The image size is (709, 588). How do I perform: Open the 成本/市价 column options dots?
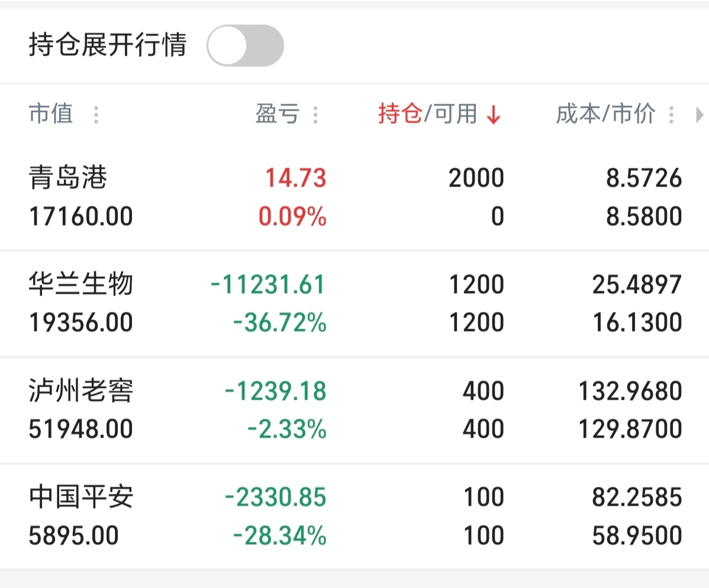pyautogui.click(x=672, y=115)
